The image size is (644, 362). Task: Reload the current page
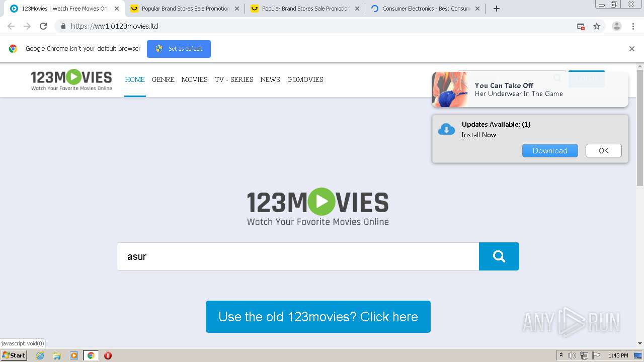click(43, 26)
